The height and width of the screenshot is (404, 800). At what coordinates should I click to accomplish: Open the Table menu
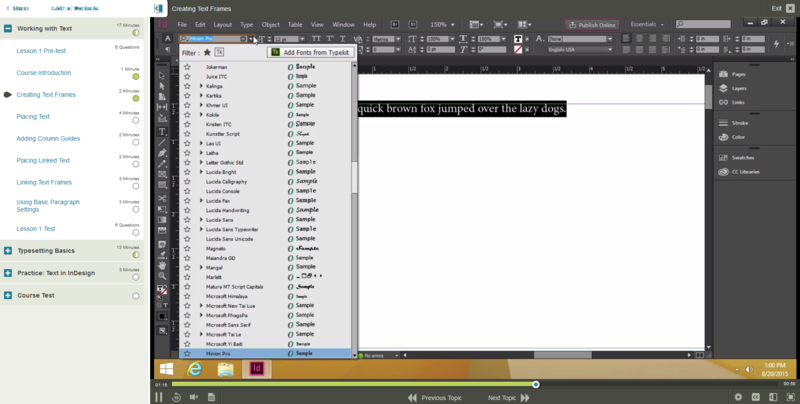tap(295, 24)
